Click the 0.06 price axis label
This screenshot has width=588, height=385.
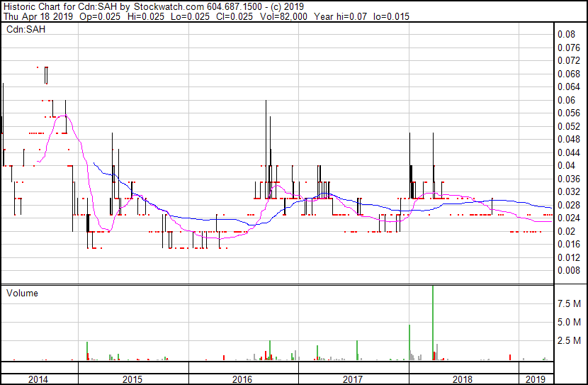pyautogui.click(x=566, y=100)
